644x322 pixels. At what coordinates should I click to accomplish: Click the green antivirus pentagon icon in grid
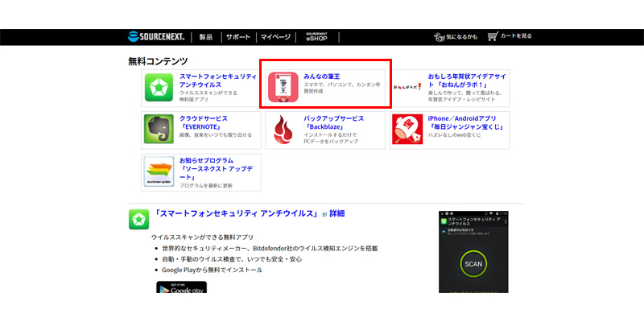(159, 88)
